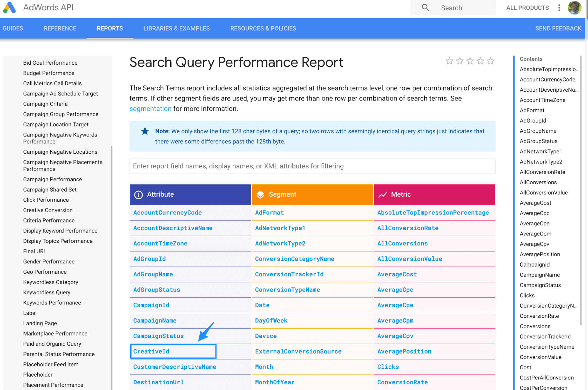Open ConversionCategoryName segment in the table
Viewport: 588px width, 390px height.
pyautogui.click(x=294, y=259)
